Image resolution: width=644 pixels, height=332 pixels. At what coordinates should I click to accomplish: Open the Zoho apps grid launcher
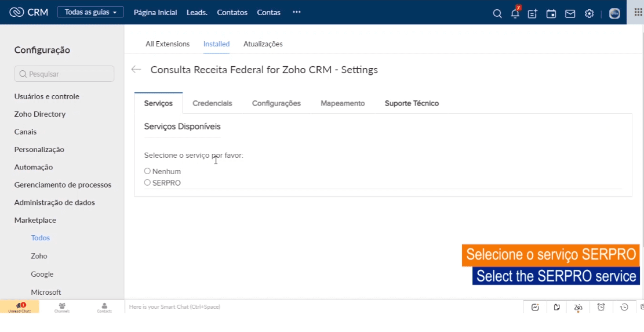pyautogui.click(x=638, y=13)
